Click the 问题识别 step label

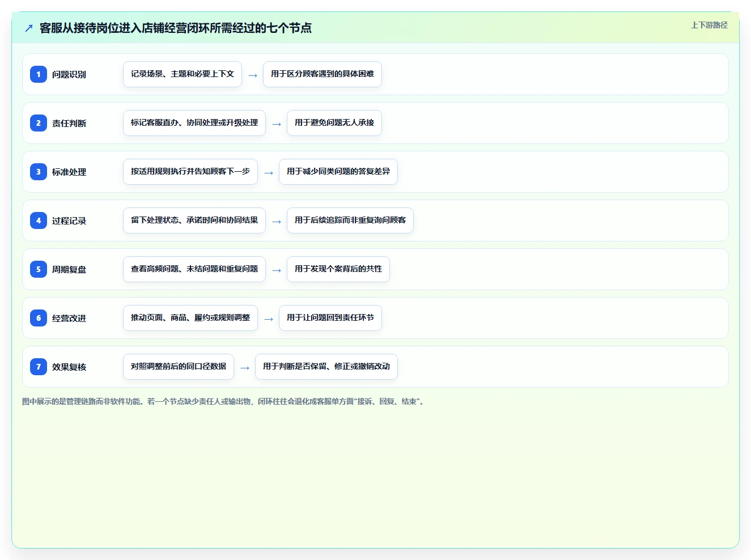[x=69, y=74]
